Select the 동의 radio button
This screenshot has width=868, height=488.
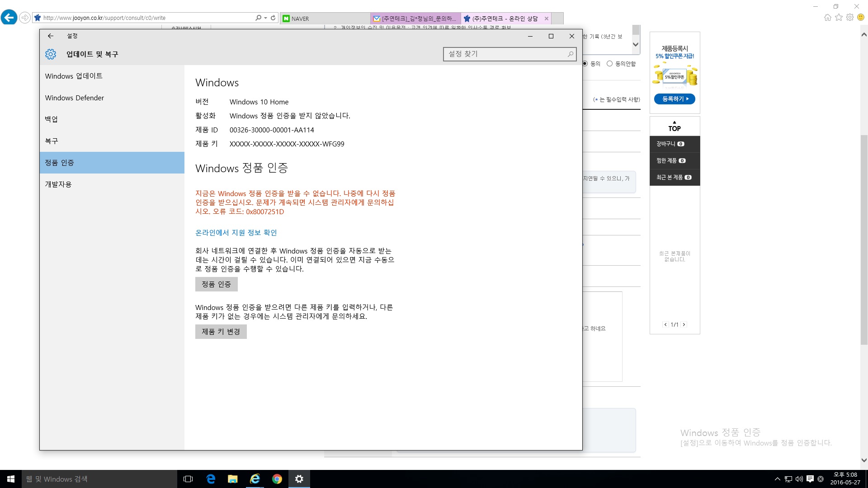click(x=585, y=64)
